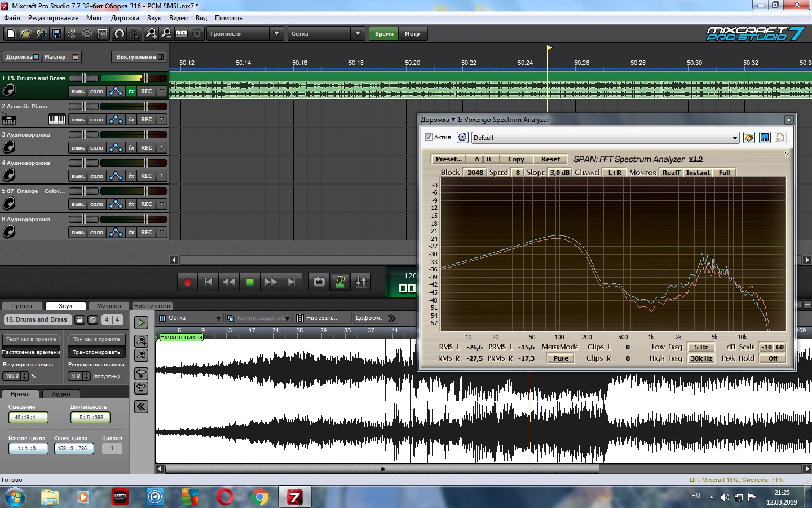
Task: Create a new project with the blank page icon
Action: pyautogui.click(x=11, y=34)
